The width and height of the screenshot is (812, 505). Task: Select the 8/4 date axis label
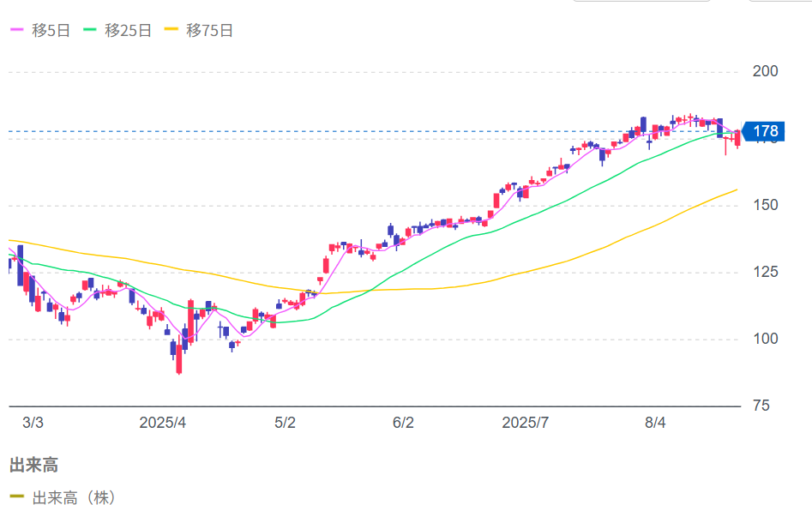(655, 423)
